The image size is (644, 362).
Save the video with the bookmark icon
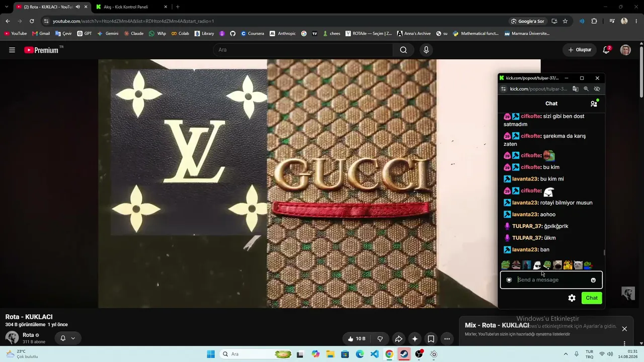pyautogui.click(x=431, y=339)
